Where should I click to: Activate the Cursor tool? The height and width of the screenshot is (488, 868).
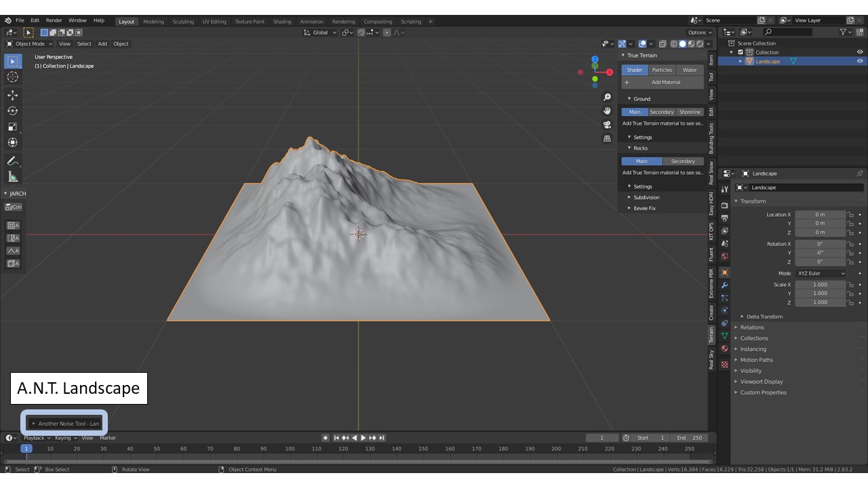(13, 77)
